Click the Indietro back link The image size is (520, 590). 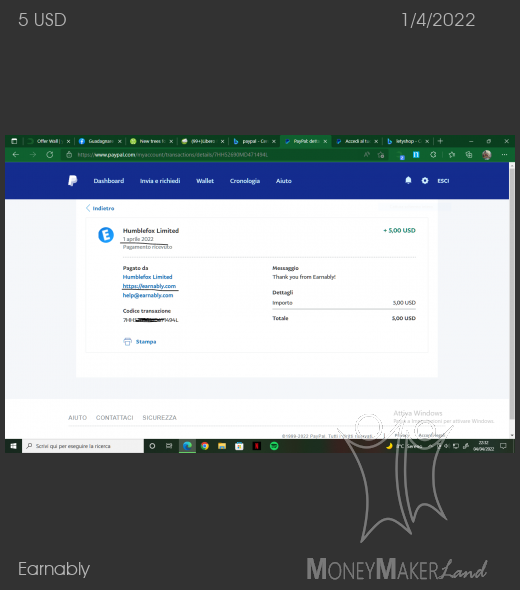point(100,208)
